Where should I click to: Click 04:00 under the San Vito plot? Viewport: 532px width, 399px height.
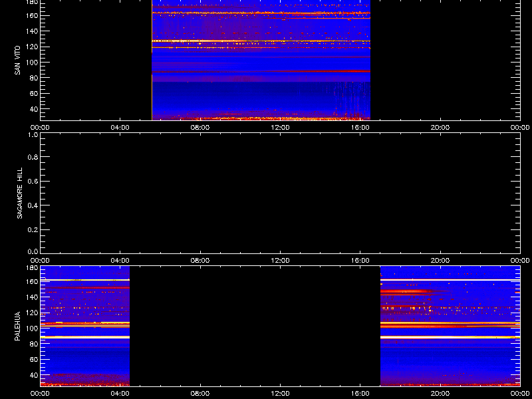(x=120, y=128)
